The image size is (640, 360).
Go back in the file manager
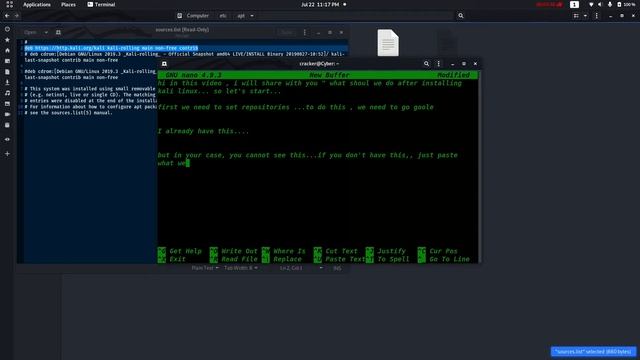[x=7, y=16]
